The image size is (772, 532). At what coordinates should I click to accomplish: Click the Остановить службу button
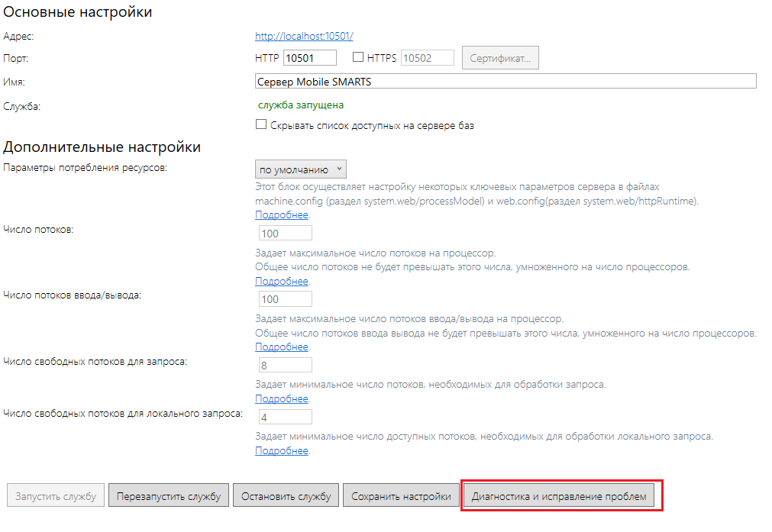coord(286,495)
